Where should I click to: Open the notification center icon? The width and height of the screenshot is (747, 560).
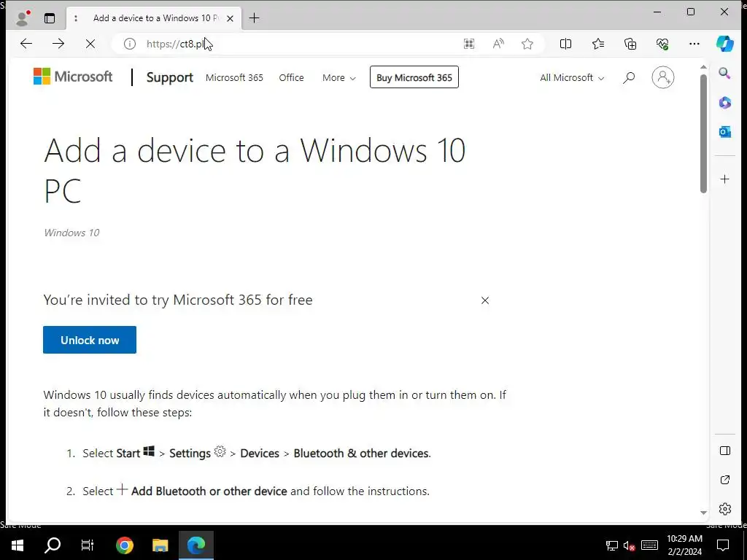coord(723,545)
